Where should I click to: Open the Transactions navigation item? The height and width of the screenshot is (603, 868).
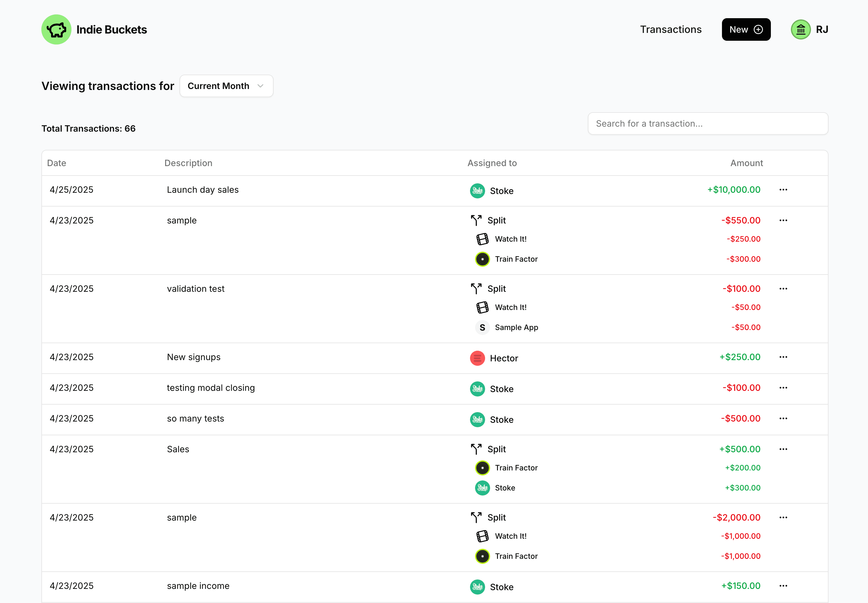671,29
